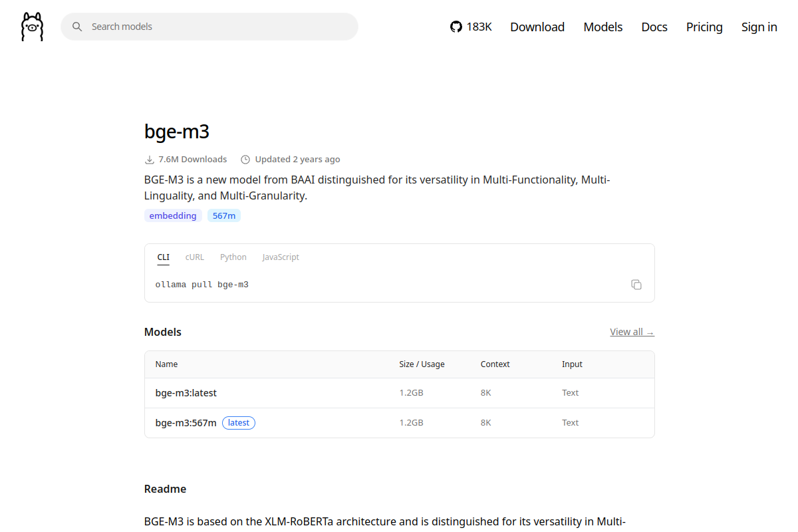Screen dimensions: 798x532
Task: Click Sign in
Action: point(759,27)
